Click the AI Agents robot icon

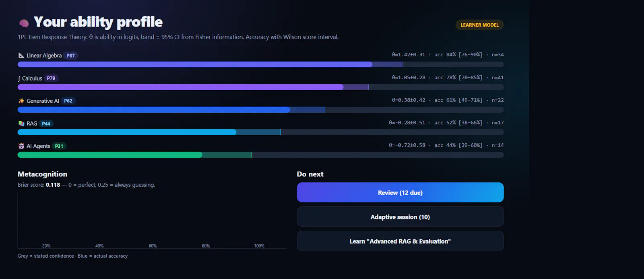(21, 146)
